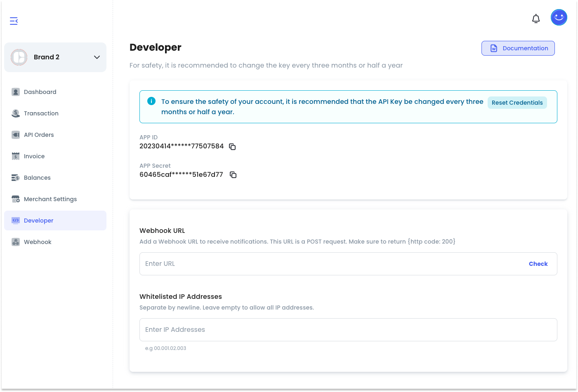Viewport: 578px width, 392px height.
Task: Click the blue info icon in the alert
Action: coord(151,101)
